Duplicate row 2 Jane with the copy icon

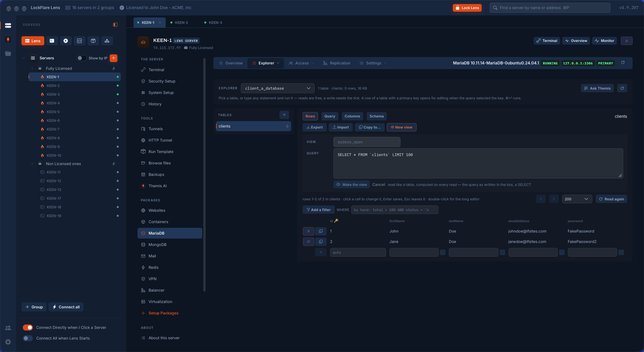(x=321, y=242)
